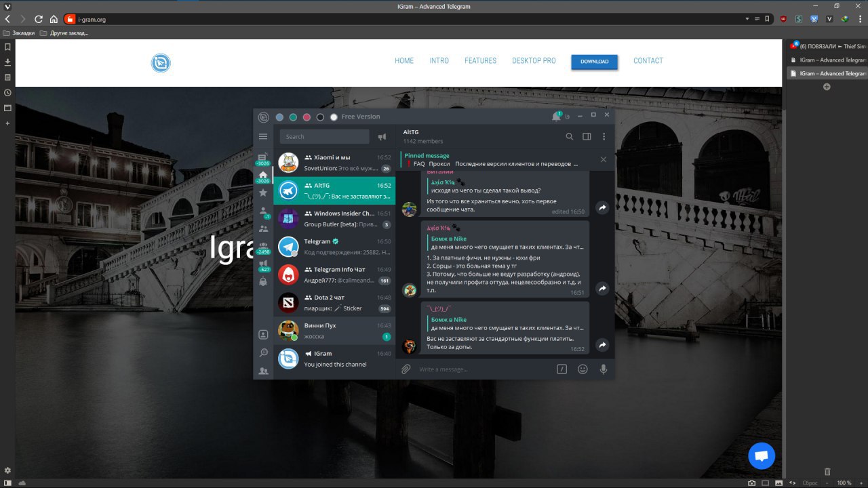Go to the browser home page
868x488 pixels.
54,19
